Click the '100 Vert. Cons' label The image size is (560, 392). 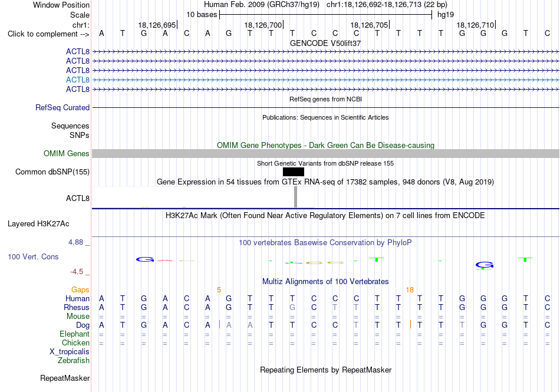pyautogui.click(x=33, y=256)
